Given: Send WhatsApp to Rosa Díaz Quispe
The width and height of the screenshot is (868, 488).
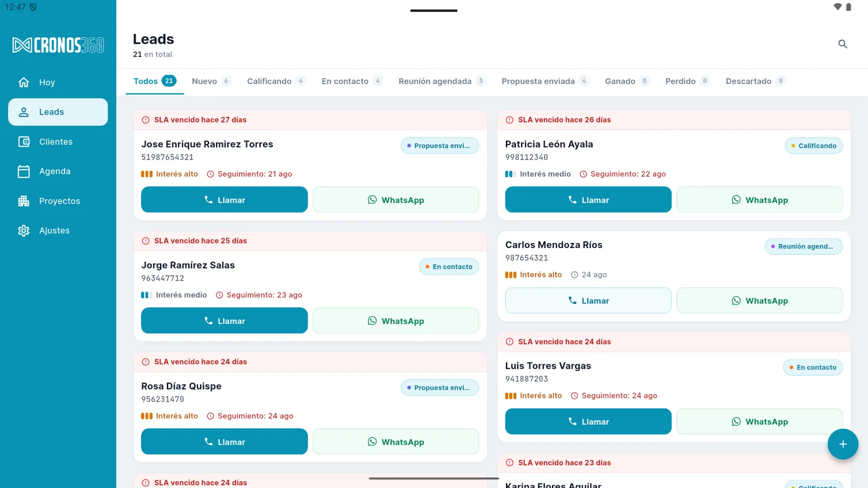Looking at the screenshot, I should coord(396,442).
